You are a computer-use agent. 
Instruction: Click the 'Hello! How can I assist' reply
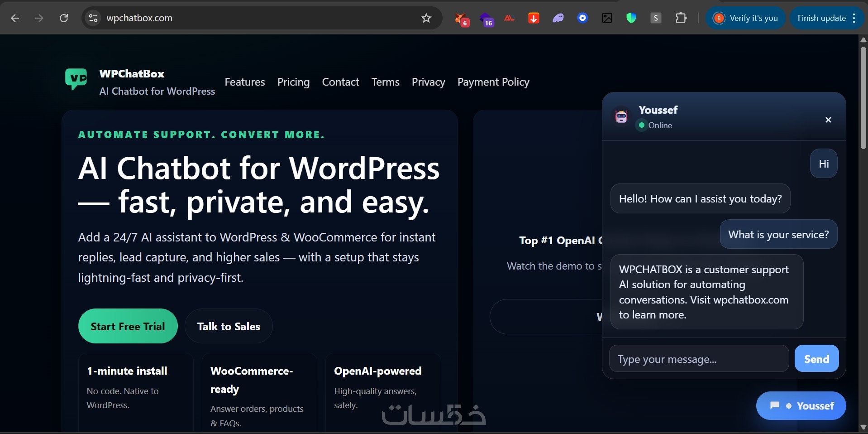click(700, 198)
